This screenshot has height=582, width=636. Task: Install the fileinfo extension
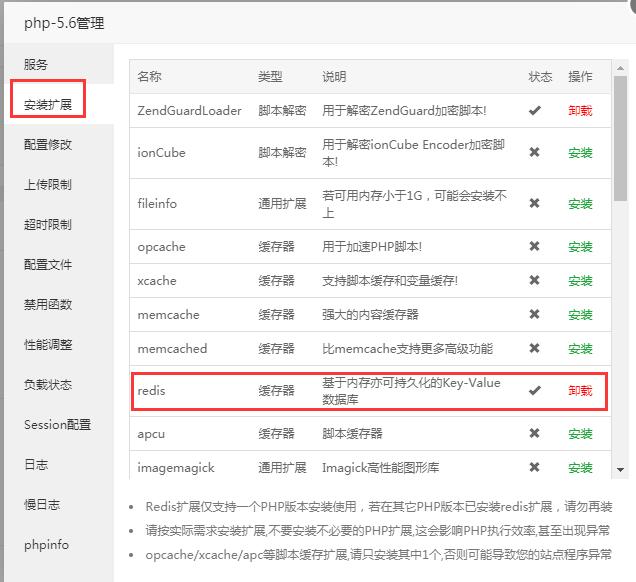click(580, 204)
